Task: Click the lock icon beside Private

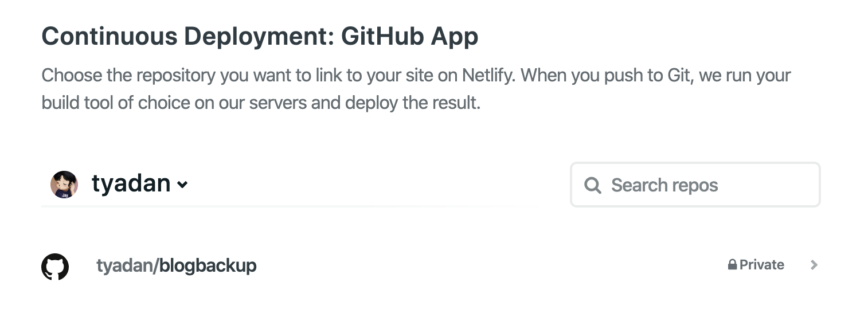Action: [x=732, y=265]
